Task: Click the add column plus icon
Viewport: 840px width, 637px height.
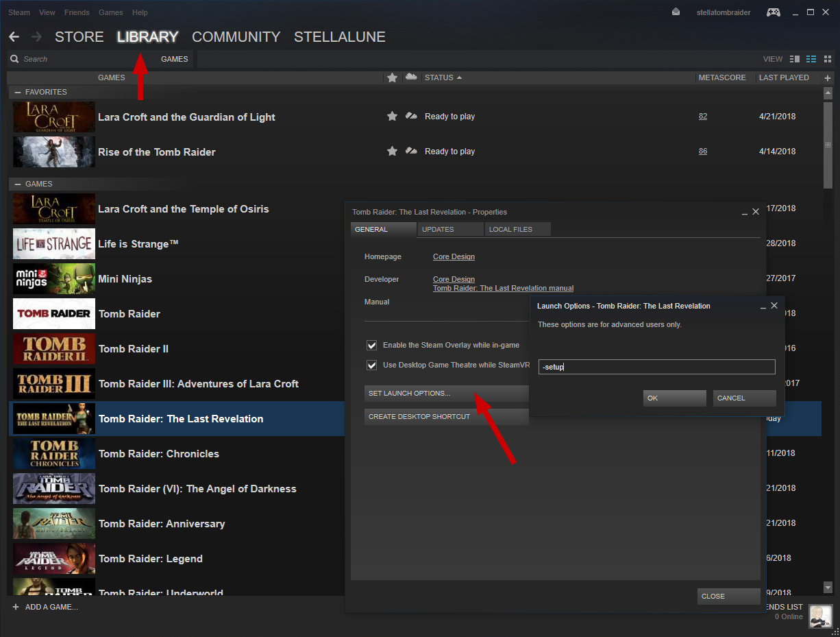Action: [827, 78]
